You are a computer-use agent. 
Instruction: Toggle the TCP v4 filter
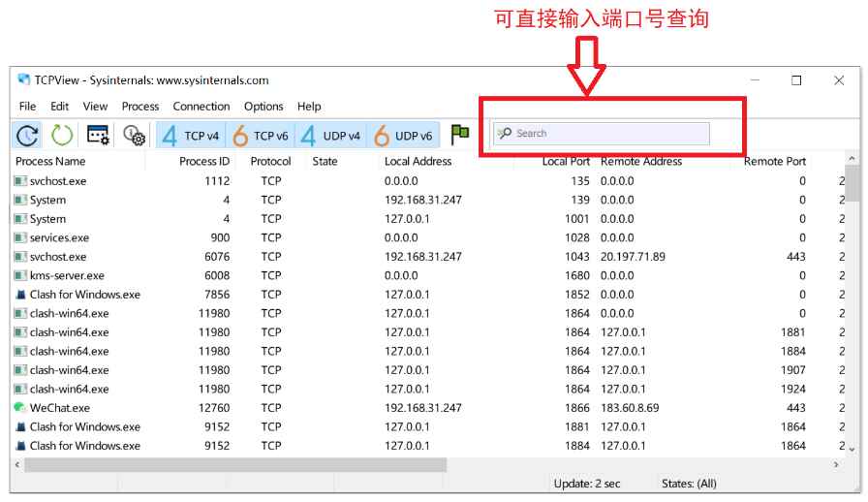click(191, 136)
